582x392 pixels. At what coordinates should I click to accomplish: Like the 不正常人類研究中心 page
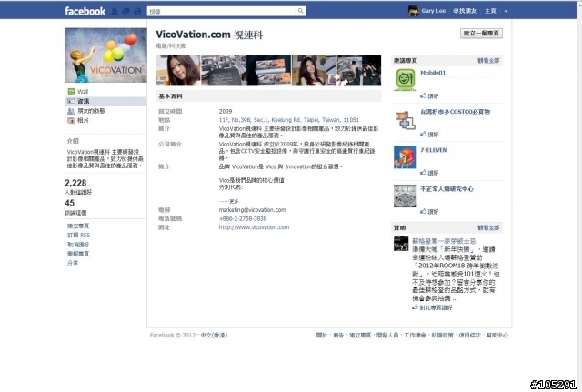[429, 212]
